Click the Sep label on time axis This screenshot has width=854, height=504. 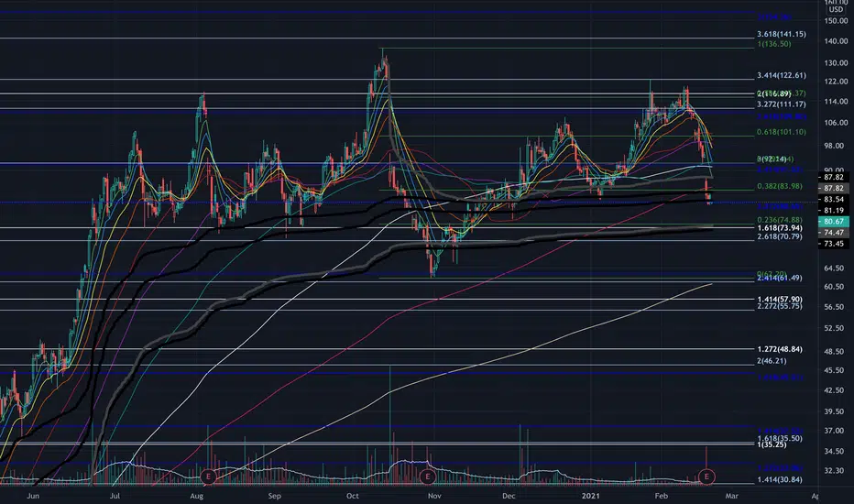click(x=275, y=496)
